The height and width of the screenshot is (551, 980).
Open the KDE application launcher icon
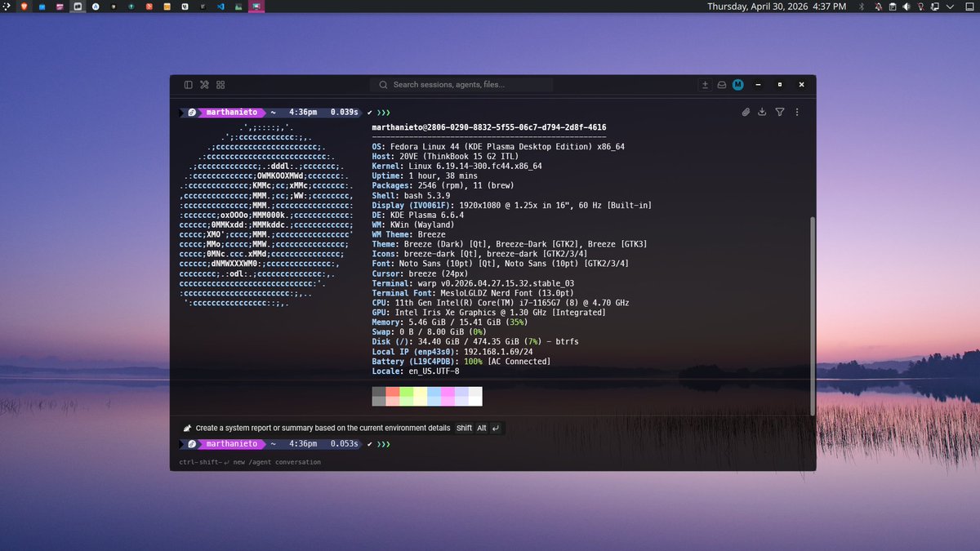tap(7, 7)
